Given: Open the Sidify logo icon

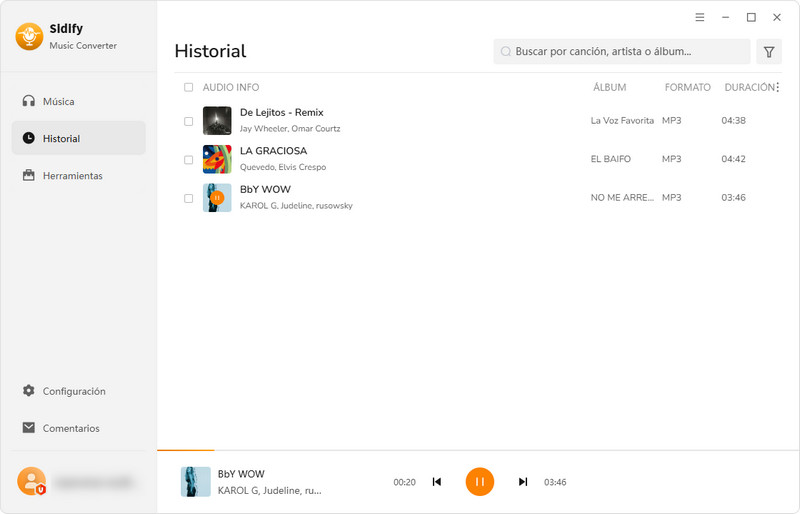Looking at the screenshot, I should click(x=29, y=36).
